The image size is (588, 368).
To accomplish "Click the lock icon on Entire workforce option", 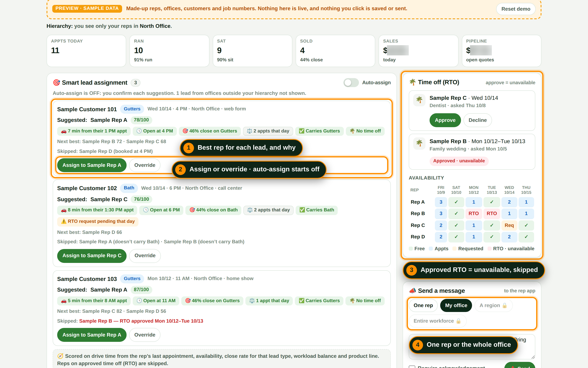I will [x=458, y=321].
